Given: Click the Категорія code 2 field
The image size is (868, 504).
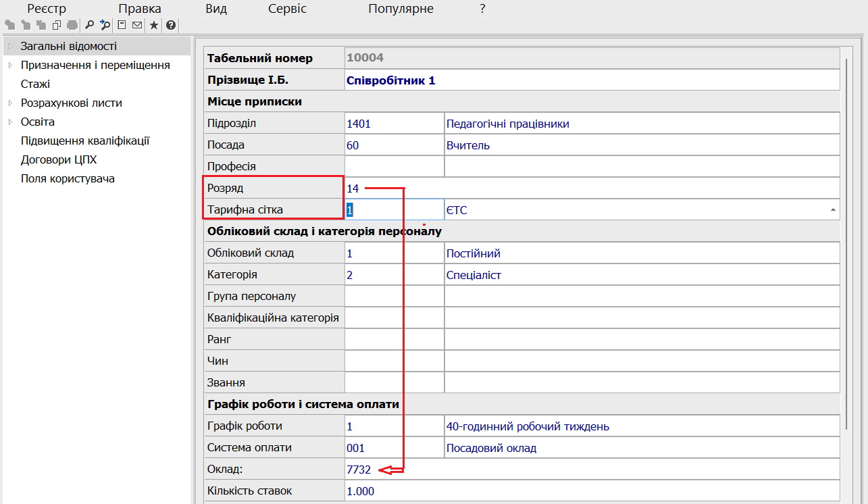Looking at the screenshot, I should point(394,275).
